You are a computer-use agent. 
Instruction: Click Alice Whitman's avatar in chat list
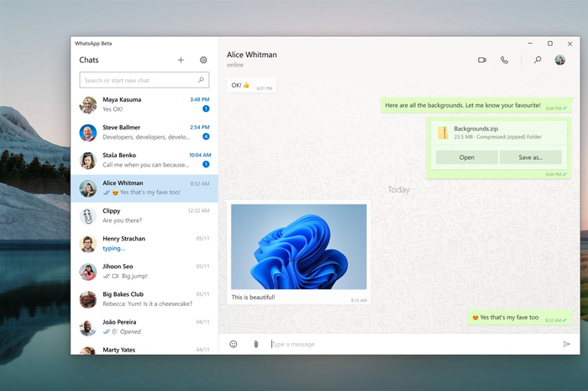tap(88, 188)
